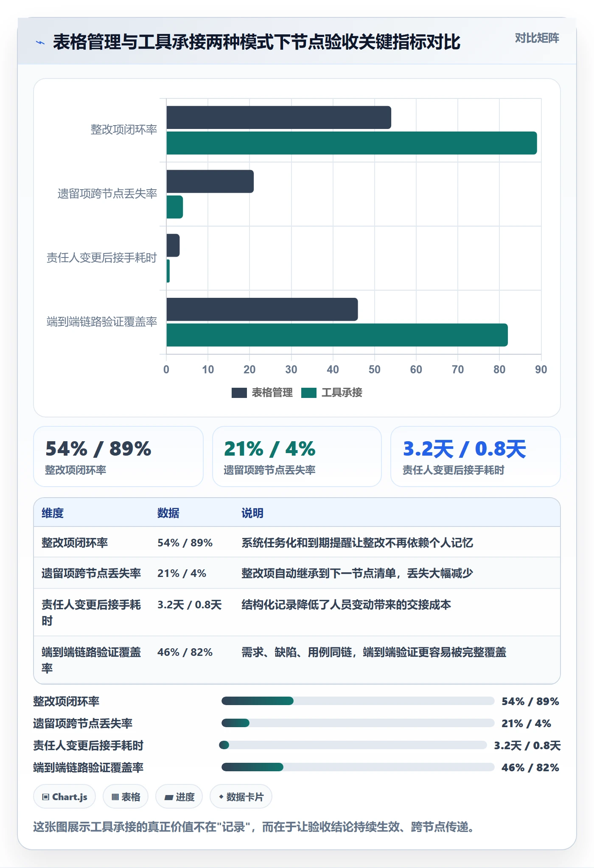Open the 21% / 4% data card
This screenshot has height=868, width=594.
297,456
